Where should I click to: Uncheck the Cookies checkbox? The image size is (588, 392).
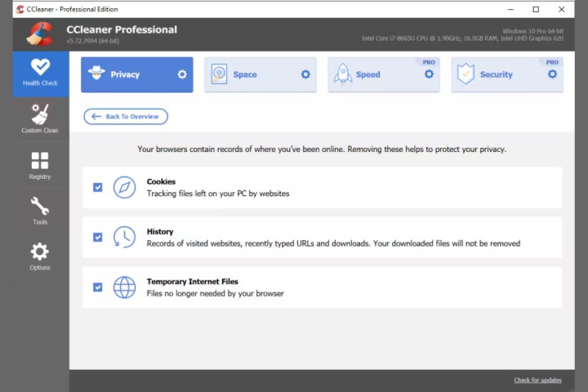(98, 187)
